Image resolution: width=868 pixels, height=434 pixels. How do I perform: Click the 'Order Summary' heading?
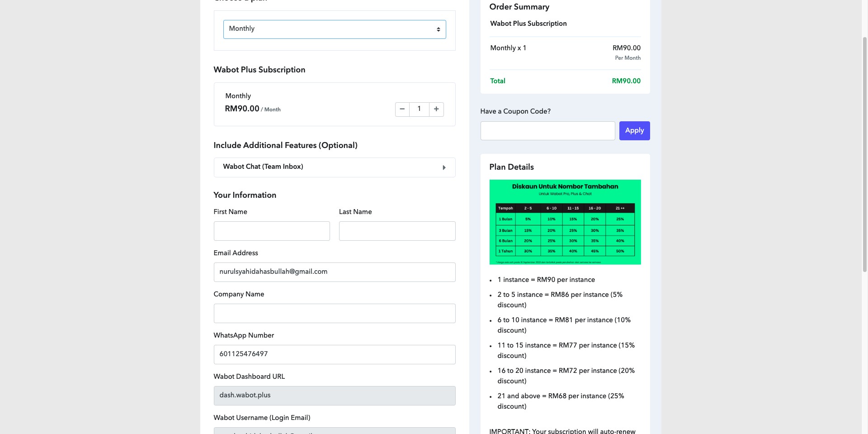pyautogui.click(x=519, y=7)
